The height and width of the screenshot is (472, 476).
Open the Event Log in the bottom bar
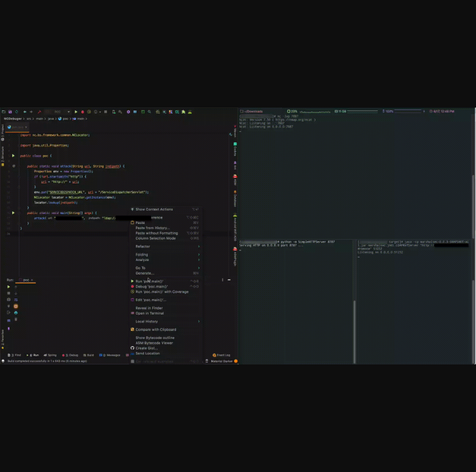click(x=222, y=355)
